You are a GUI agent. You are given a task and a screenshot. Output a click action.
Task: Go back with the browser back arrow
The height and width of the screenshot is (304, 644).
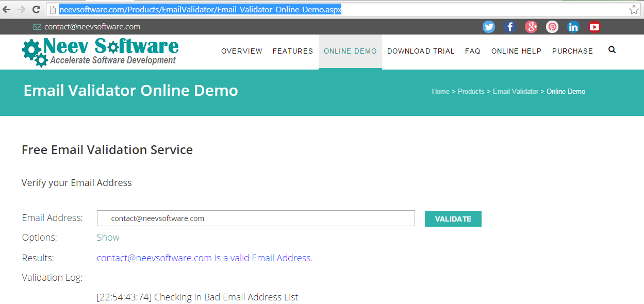point(7,9)
